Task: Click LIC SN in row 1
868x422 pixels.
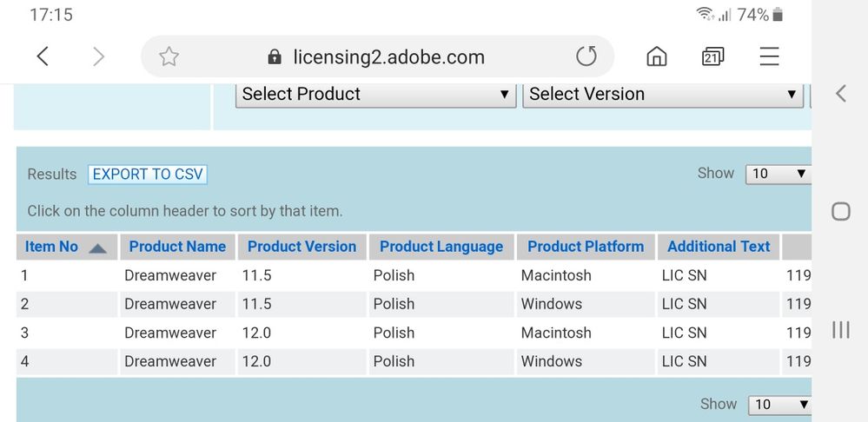Action: tap(684, 275)
